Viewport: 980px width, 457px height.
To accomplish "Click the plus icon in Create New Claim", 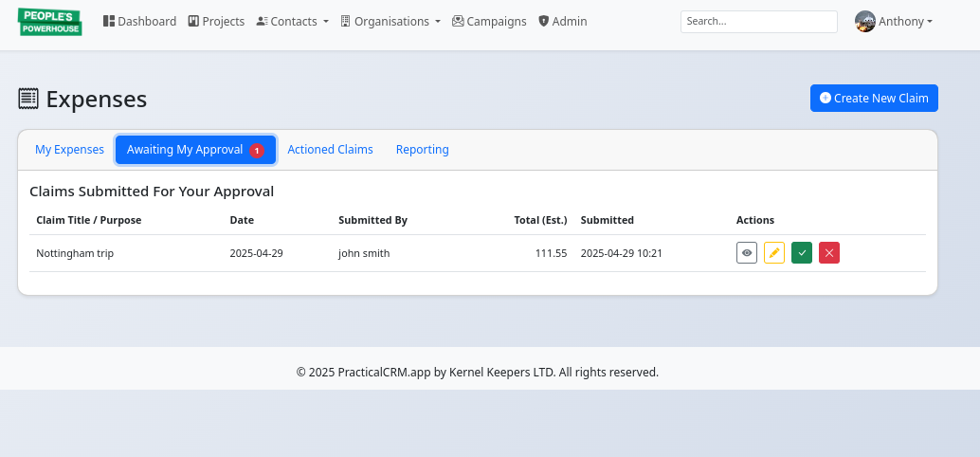I will click(825, 98).
